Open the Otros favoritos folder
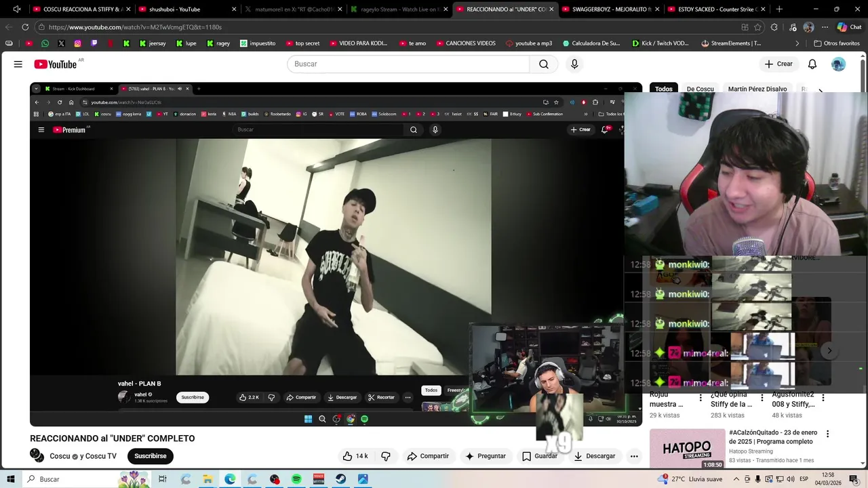 pos(837,43)
